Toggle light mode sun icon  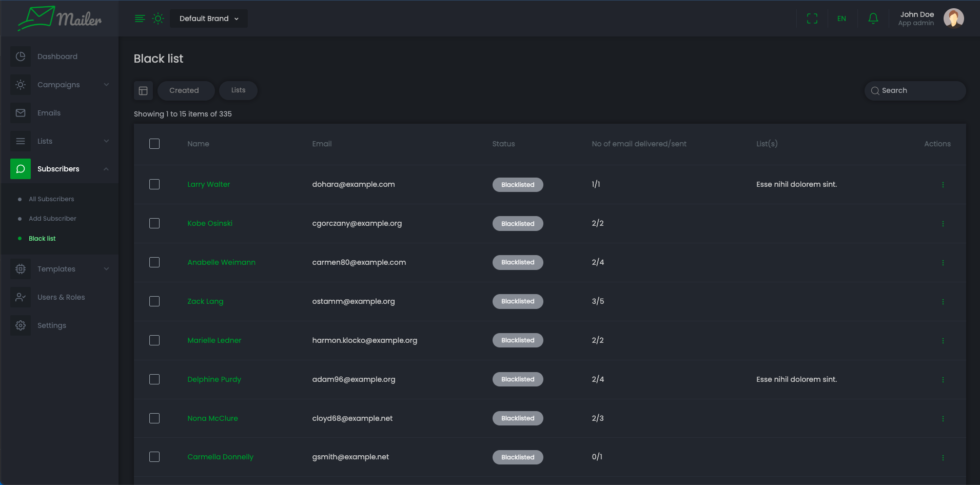point(158,18)
